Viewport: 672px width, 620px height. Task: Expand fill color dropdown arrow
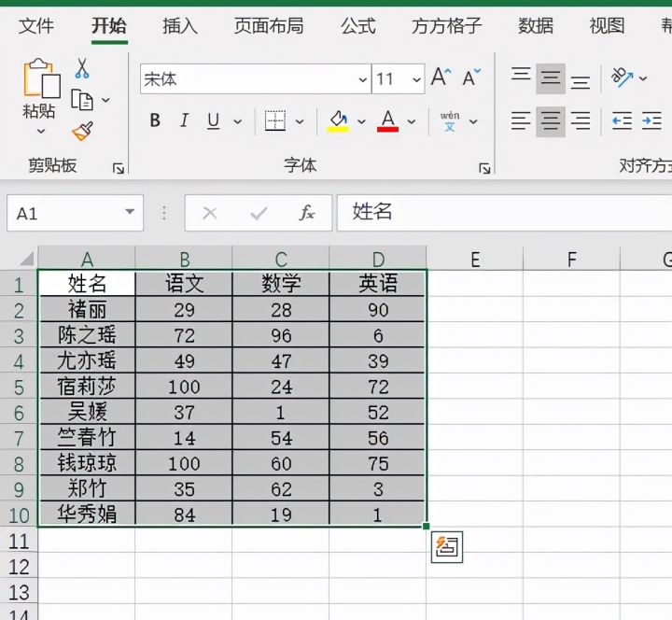(x=362, y=121)
